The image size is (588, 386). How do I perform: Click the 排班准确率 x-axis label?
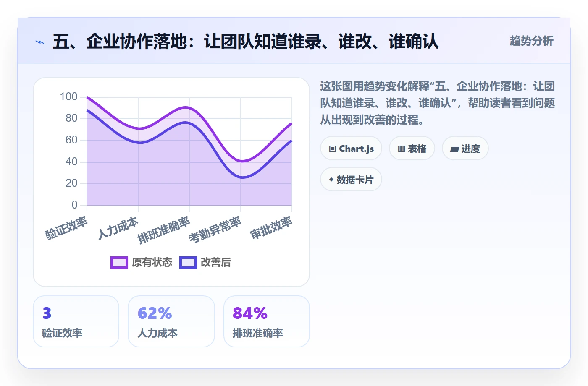click(x=164, y=230)
